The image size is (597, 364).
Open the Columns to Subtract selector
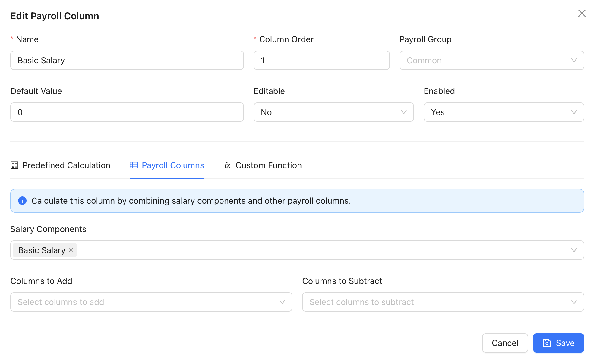443,302
